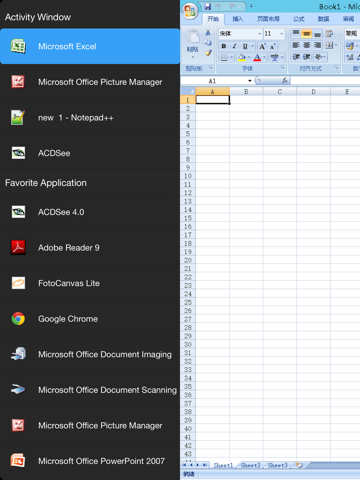Click the Increase Indent icon

point(307,57)
